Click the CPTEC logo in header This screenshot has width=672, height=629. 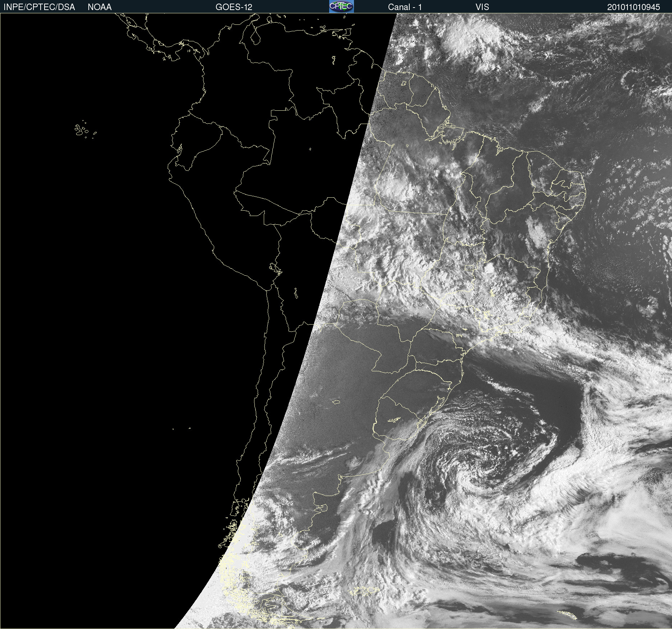click(x=341, y=6)
